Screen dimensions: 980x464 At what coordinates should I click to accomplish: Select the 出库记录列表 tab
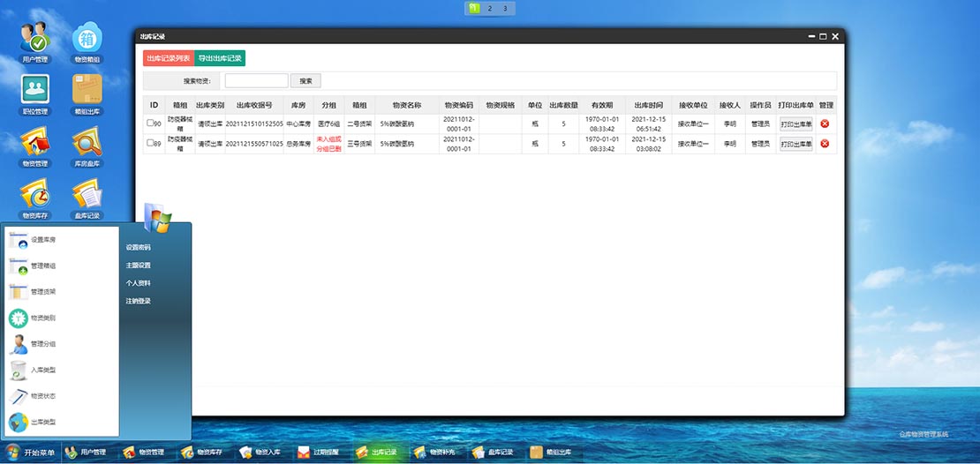coord(169,58)
